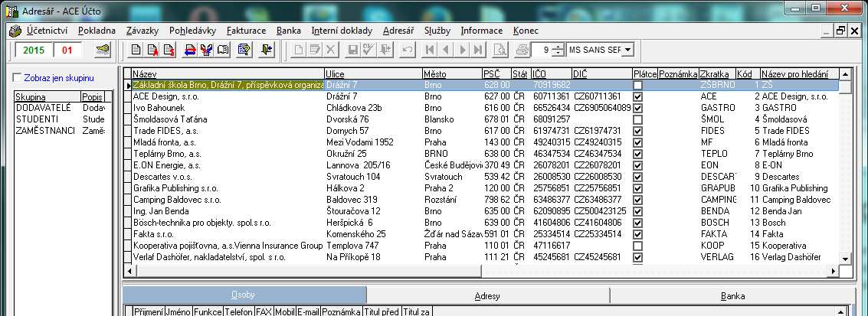Click the exit door toolbar icon

click(x=267, y=50)
